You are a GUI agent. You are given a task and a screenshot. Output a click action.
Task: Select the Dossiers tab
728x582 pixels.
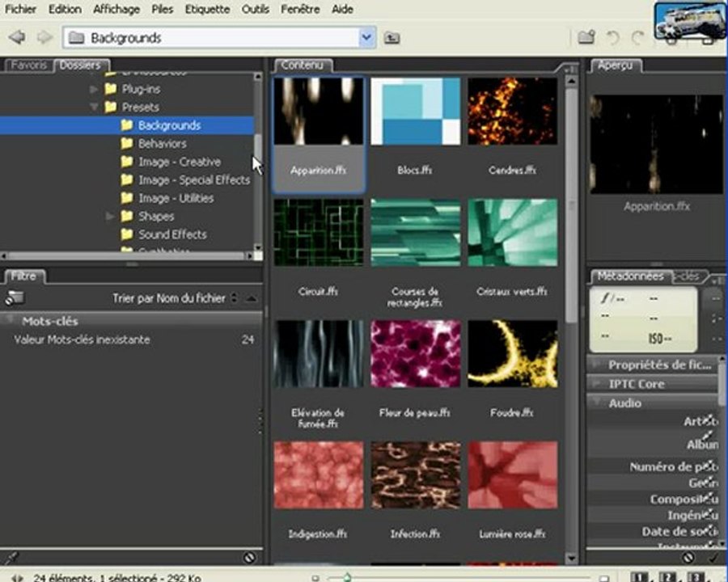tap(81, 65)
